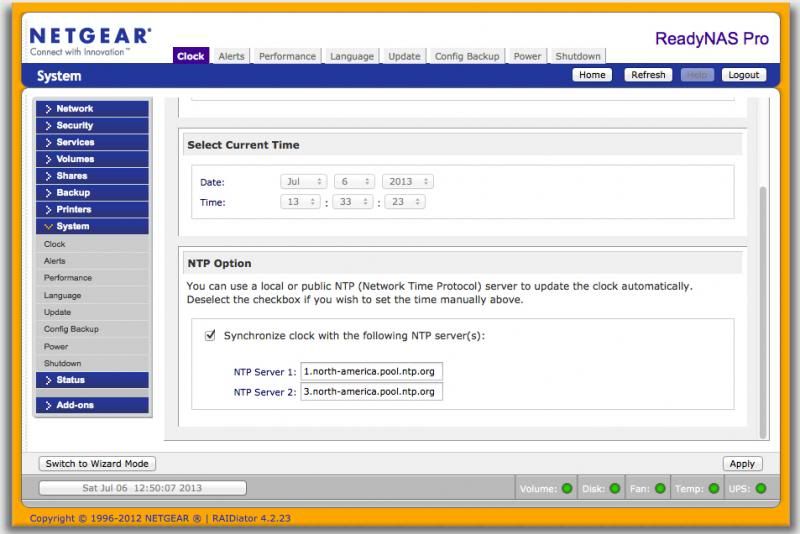Click the UPS status LED indicator
The height and width of the screenshot is (534, 800).
pyautogui.click(x=761, y=489)
